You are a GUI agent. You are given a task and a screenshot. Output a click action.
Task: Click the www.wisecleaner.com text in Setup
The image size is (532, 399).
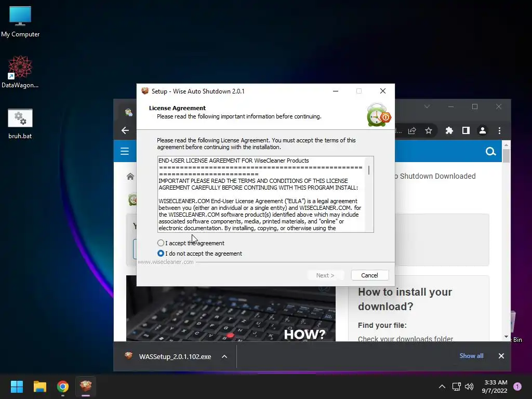(166, 262)
